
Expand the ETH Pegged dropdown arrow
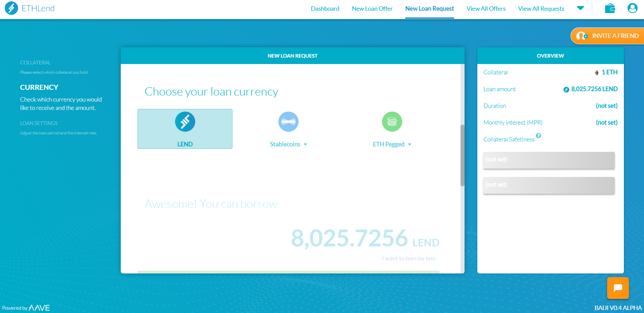point(410,144)
